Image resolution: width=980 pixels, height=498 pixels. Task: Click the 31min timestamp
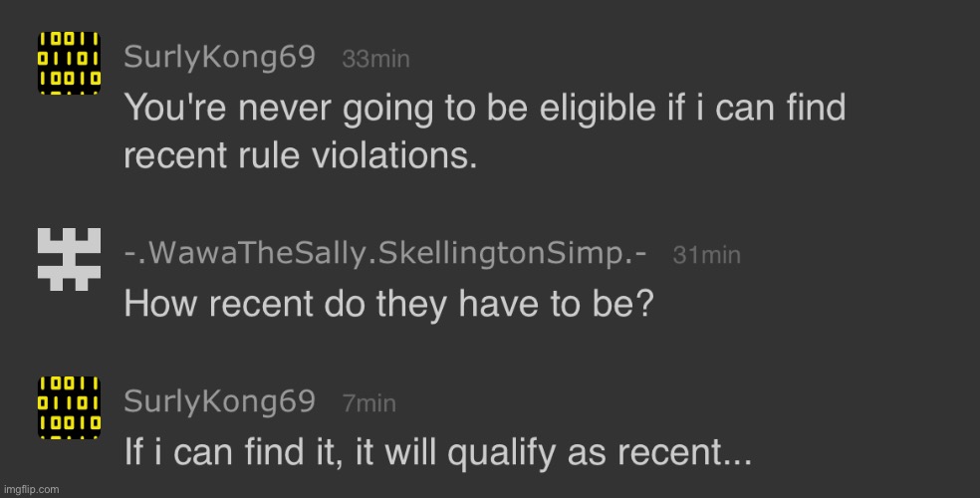[x=707, y=255]
